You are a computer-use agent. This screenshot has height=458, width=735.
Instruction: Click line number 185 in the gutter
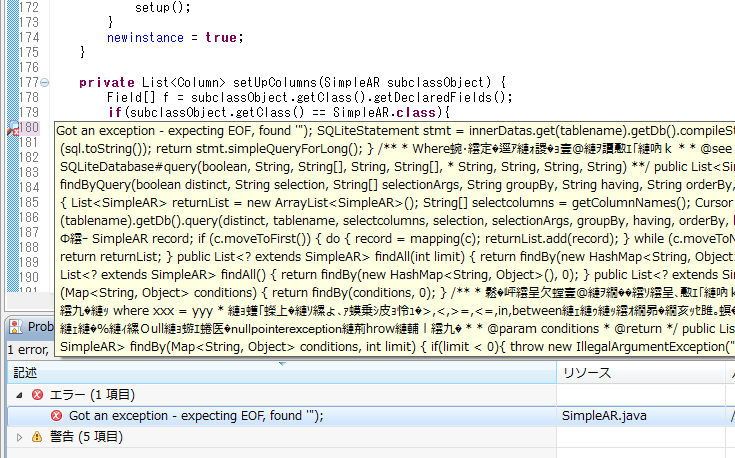click(29, 203)
